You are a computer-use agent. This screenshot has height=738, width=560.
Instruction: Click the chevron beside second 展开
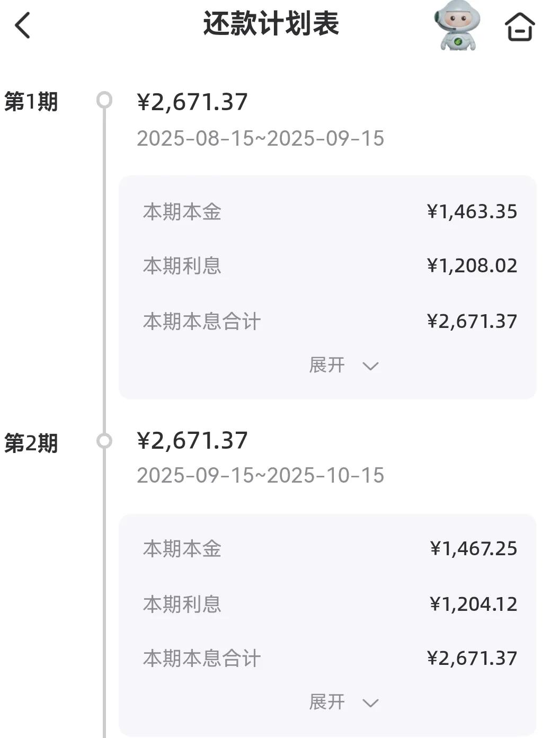click(x=370, y=703)
